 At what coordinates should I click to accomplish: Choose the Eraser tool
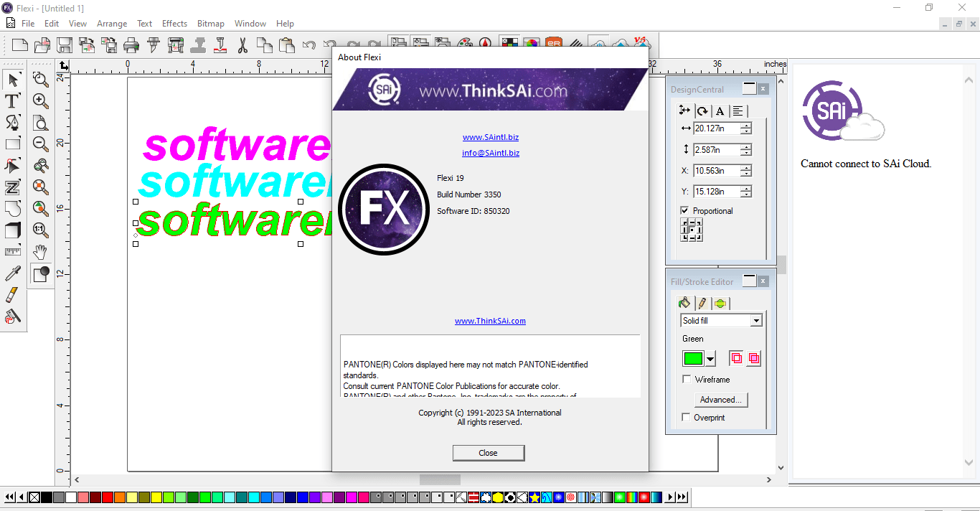tap(12, 295)
